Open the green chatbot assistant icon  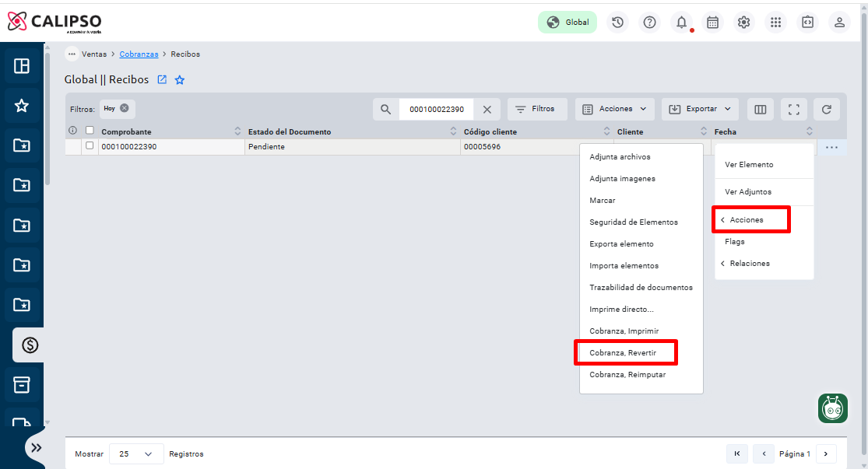(832, 408)
